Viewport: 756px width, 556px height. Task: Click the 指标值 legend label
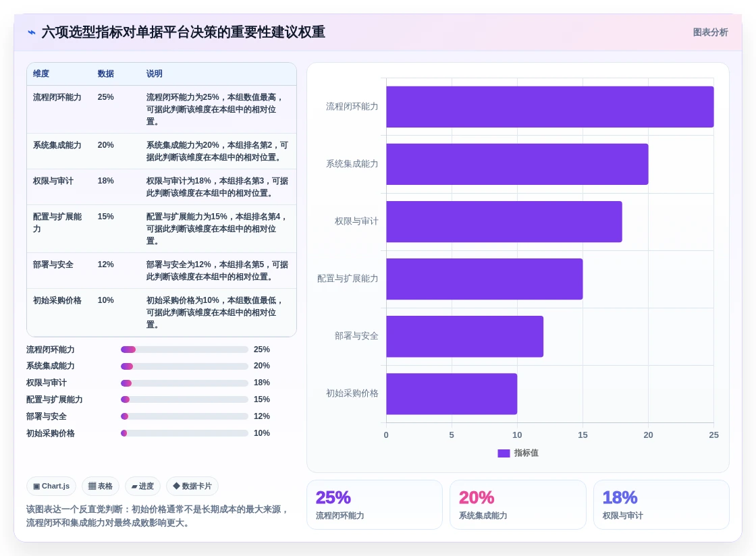tap(526, 453)
